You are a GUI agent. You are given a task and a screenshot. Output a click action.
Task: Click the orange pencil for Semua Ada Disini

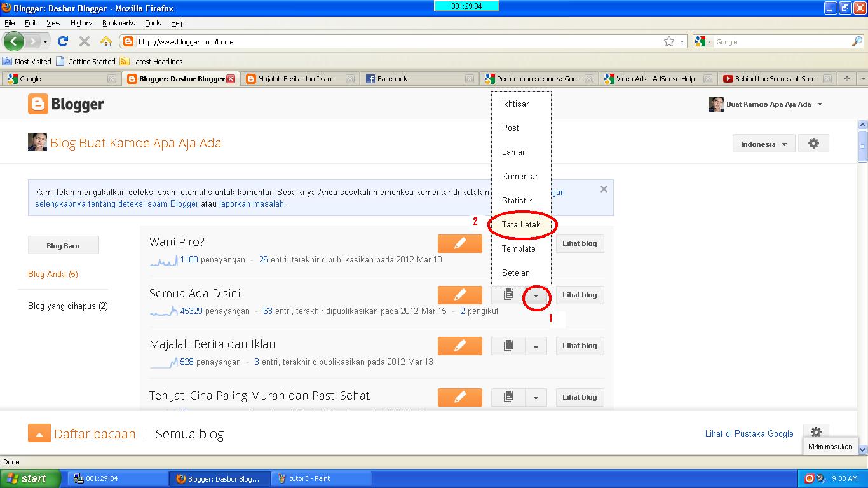coord(460,295)
